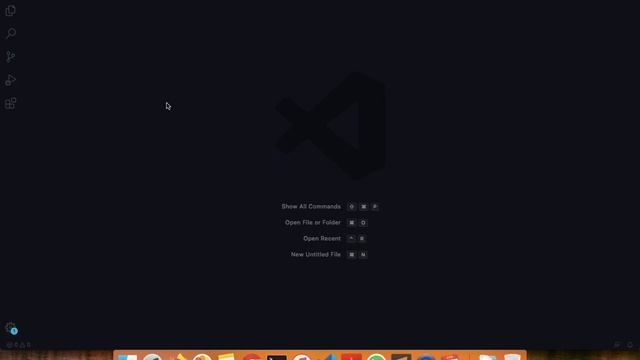Image resolution: width=640 pixels, height=360 pixels.
Task: Click the feedback icon in status bar
Action: 617,345
